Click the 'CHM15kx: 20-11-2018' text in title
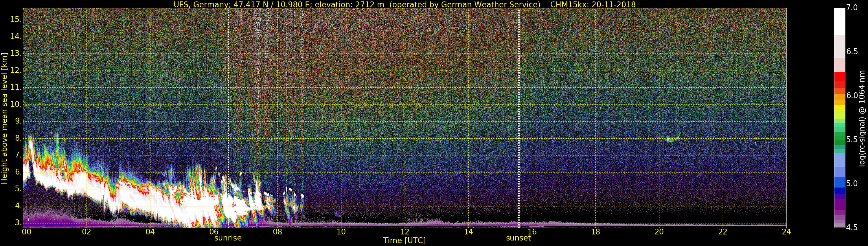 593,4
